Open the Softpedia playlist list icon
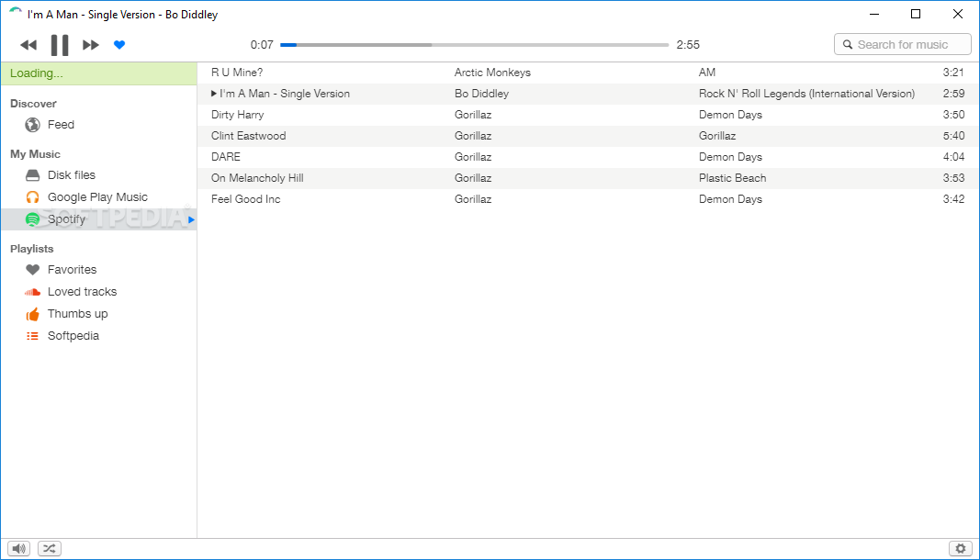This screenshot has height=560, width=980. click(x=32, y=336)
